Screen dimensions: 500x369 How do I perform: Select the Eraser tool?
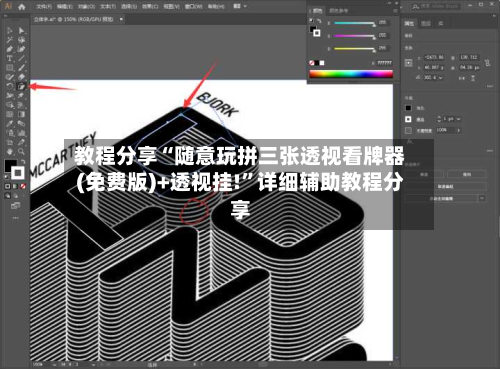click(21, 77)
